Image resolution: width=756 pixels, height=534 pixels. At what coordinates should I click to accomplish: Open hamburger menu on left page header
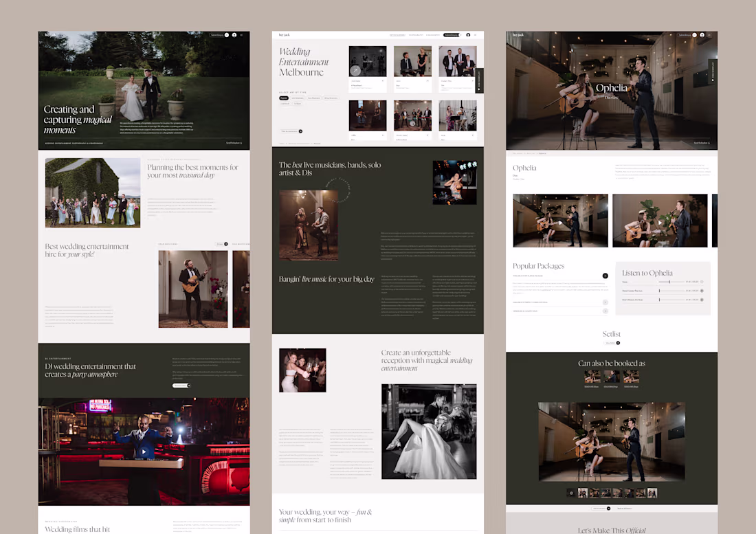tap(241, 34)
